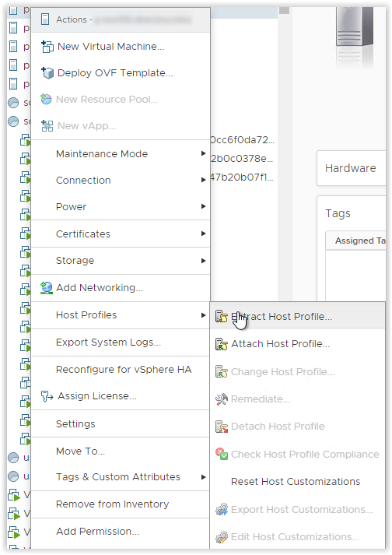Expand Certificates submenu arrow

(x=203, y=234)
